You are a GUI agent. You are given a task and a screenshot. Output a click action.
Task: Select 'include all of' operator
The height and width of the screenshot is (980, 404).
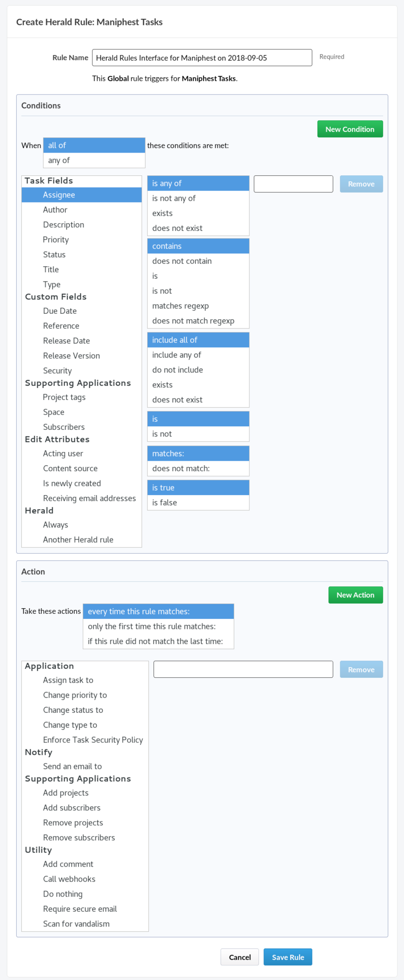coord(198,340)
